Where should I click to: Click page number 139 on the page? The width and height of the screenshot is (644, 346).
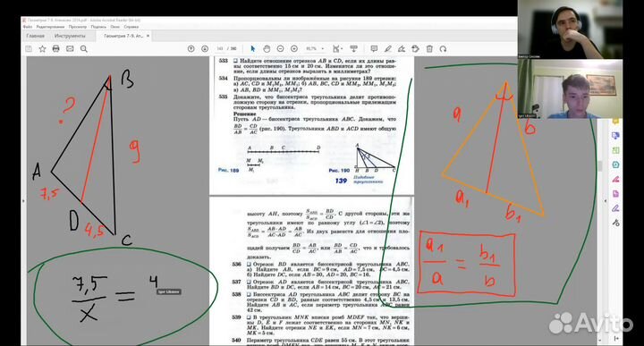tap(341, 181)
